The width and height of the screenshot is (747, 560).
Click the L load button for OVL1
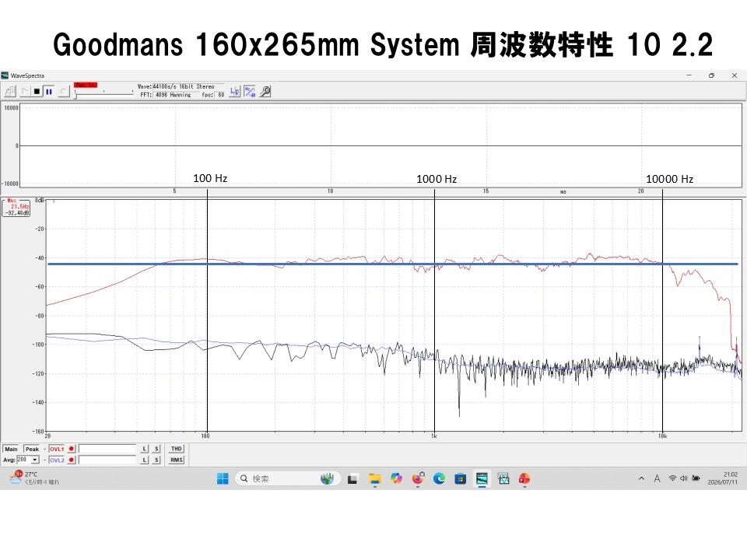145,449
